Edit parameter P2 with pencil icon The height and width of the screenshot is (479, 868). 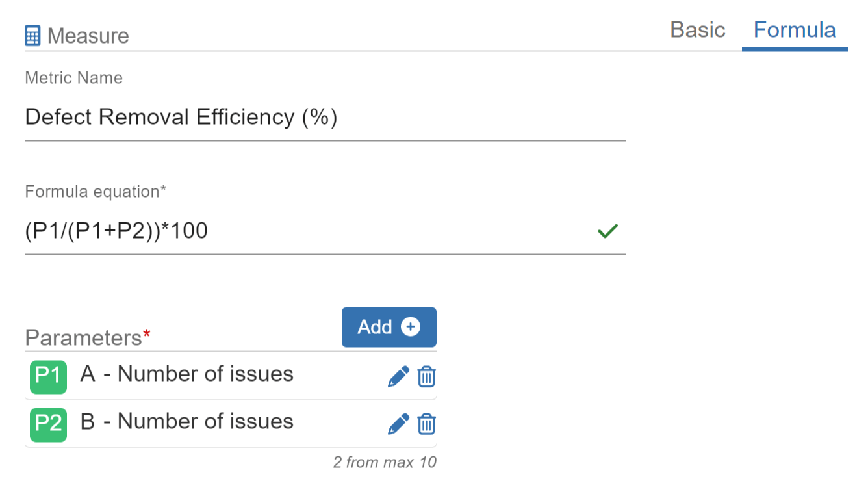[x=398, y=424]
